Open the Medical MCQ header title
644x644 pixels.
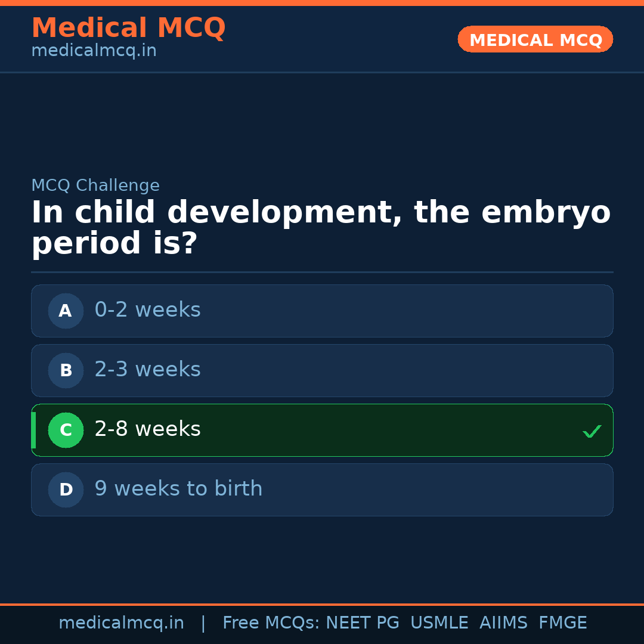coord(128,27)
